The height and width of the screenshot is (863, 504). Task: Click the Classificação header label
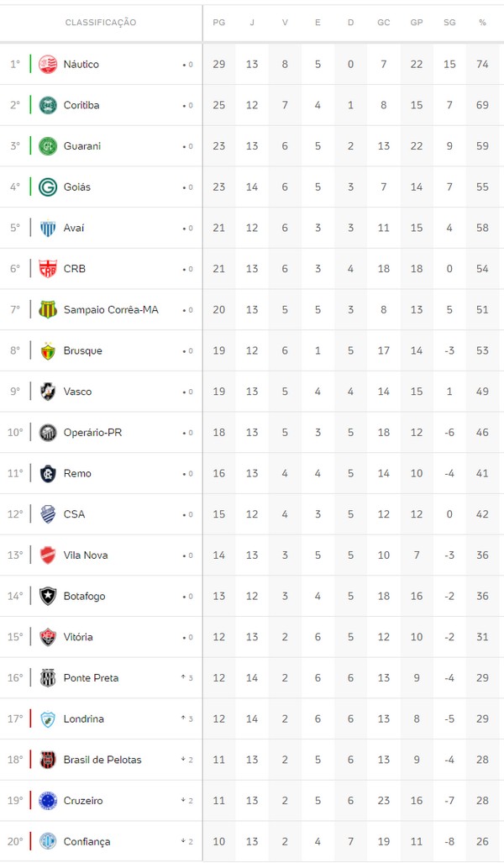point(101,23)
